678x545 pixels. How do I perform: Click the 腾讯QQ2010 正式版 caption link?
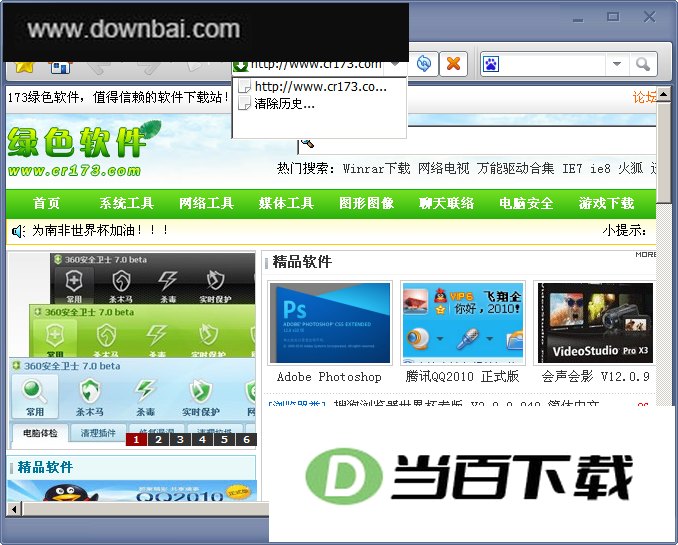click(x=462, y=376)
